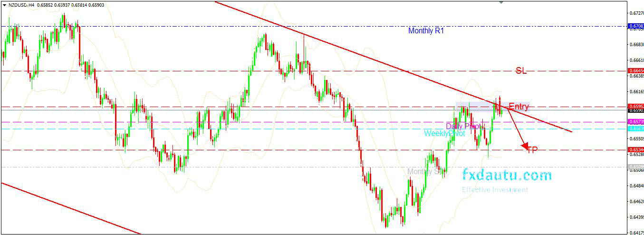Select the red TP price tag on axis
Viewport: 644px width, 235px height.
(635, 150)
